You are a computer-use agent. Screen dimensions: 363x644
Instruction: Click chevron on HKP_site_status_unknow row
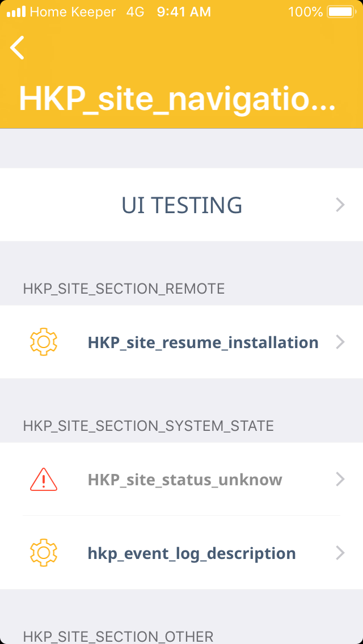(x=340, y=480)
